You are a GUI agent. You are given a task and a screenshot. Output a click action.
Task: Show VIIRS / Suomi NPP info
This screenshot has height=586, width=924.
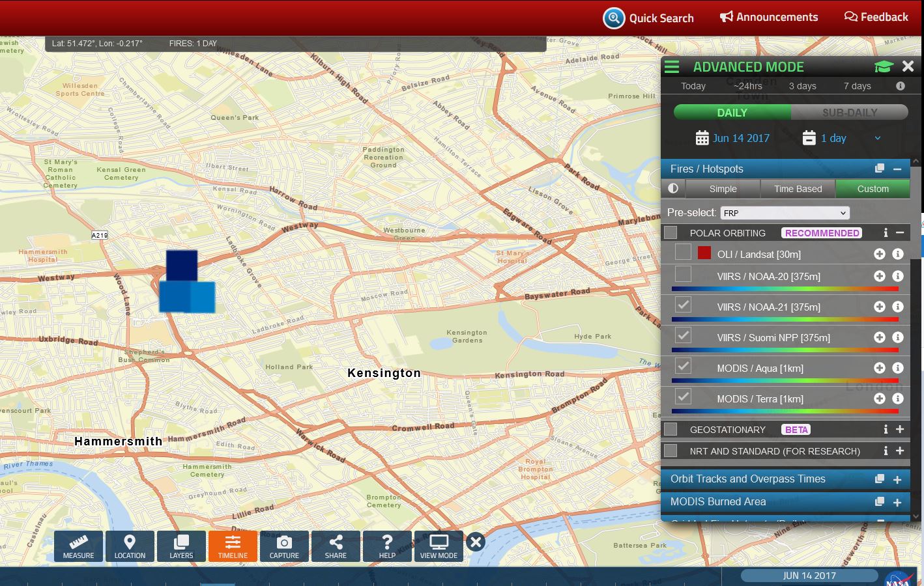click(898, 337)
